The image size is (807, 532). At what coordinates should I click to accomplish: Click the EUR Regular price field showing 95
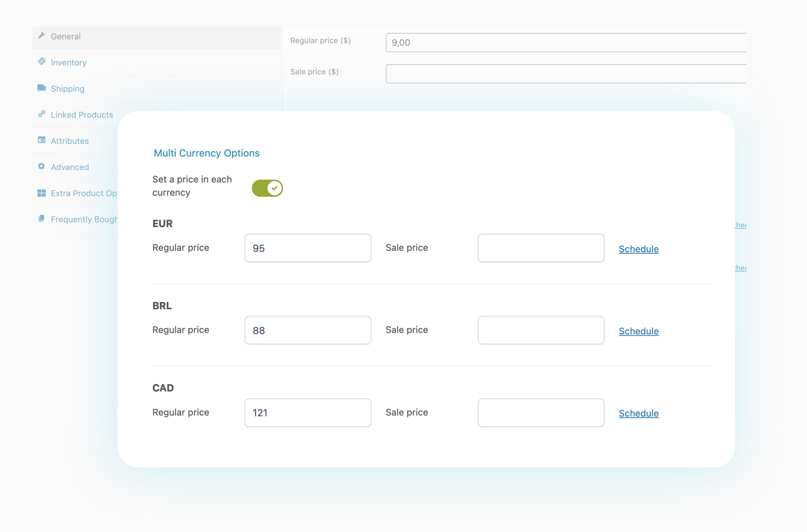click(307, 248)
